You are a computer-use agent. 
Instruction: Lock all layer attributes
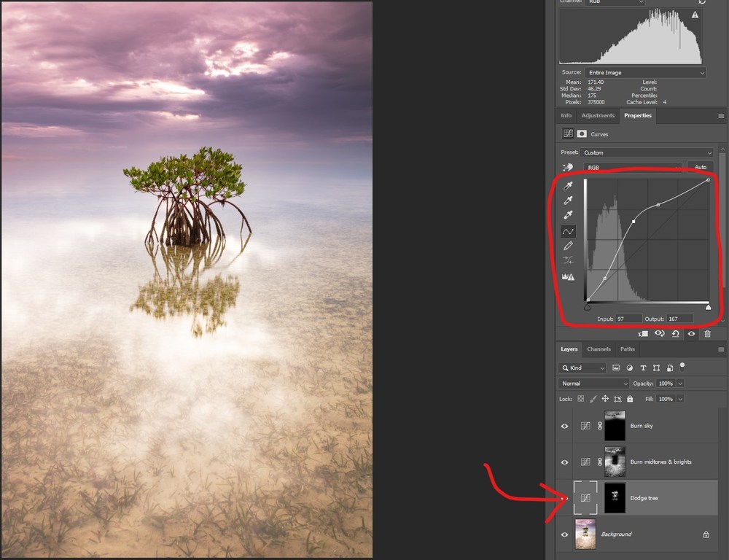[x=630, y=399]
